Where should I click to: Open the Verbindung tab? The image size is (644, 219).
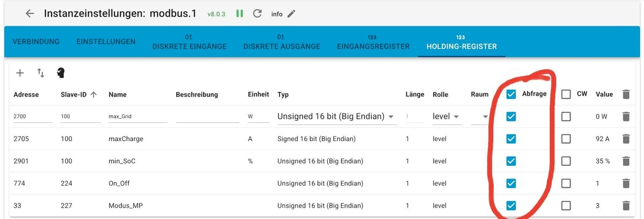[36, 41]
